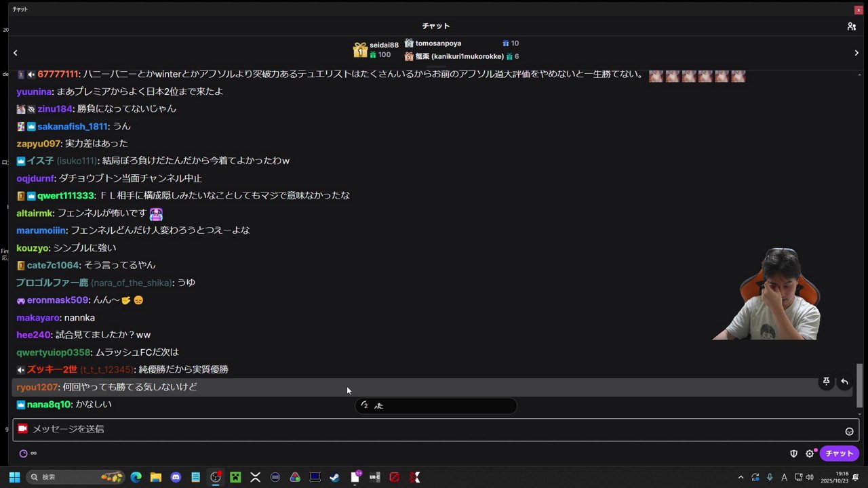The height and width of the screenshot is (488, 868).
Task: Open the system tray hidden icons arrow
Action: click(741, 476)
